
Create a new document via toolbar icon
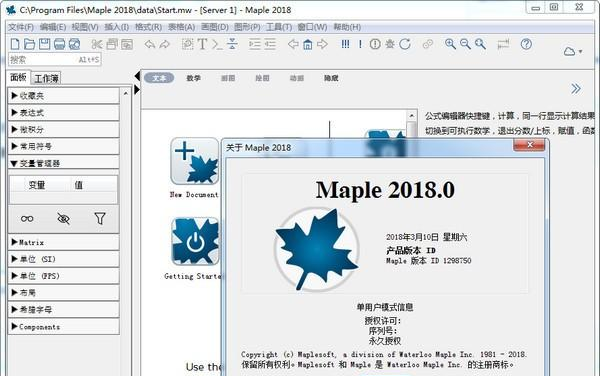tap(15, 44)
